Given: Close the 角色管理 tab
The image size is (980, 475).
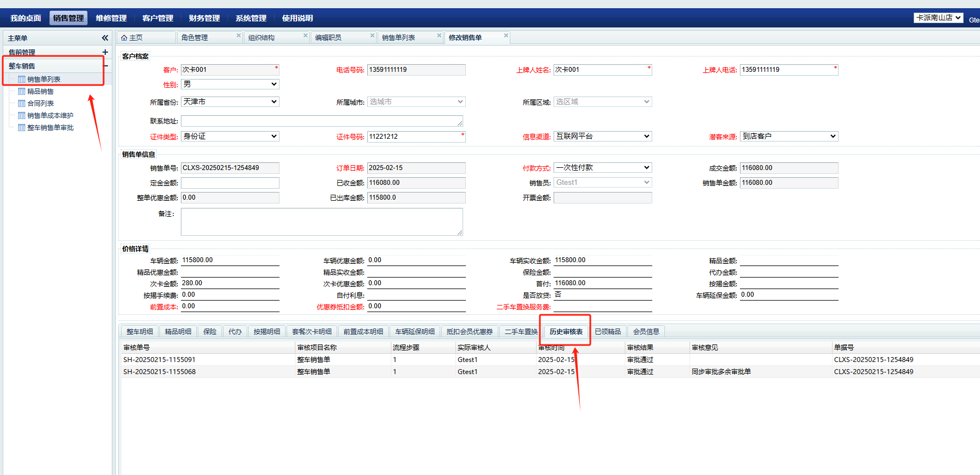Looking at the screenshot, I should [x=238, y=36].
